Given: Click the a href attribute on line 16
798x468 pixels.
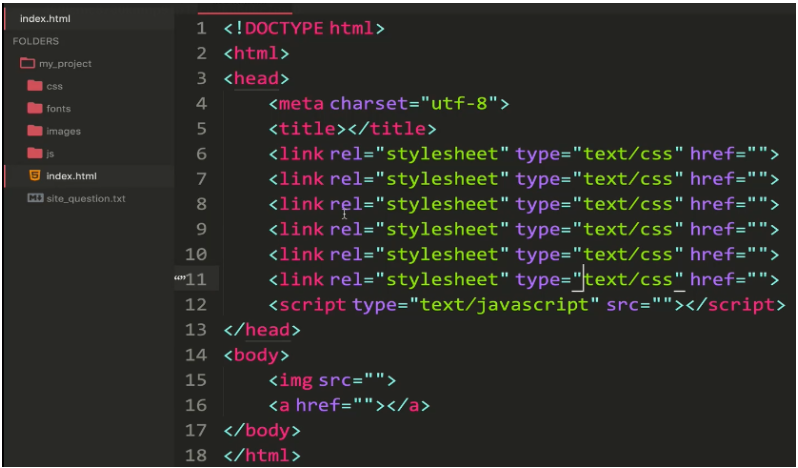Looking at the screenshot, I should [x=318, y=405].
